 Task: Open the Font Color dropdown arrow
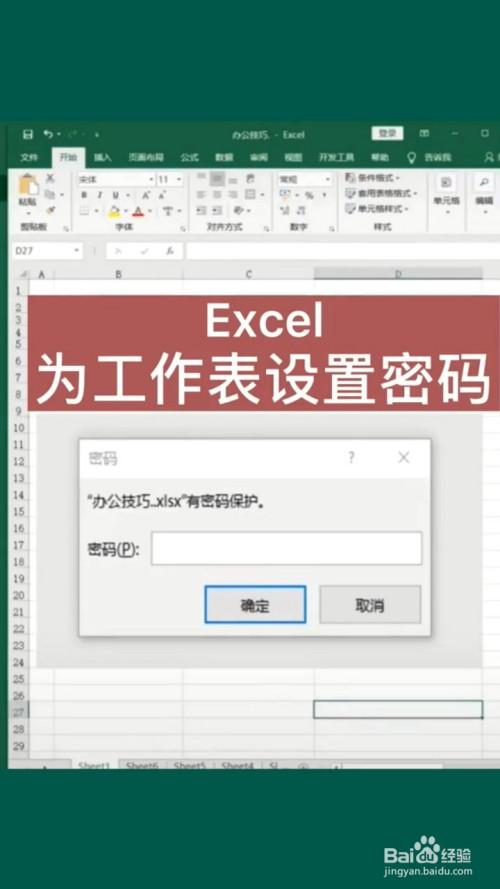click(149, 211)
